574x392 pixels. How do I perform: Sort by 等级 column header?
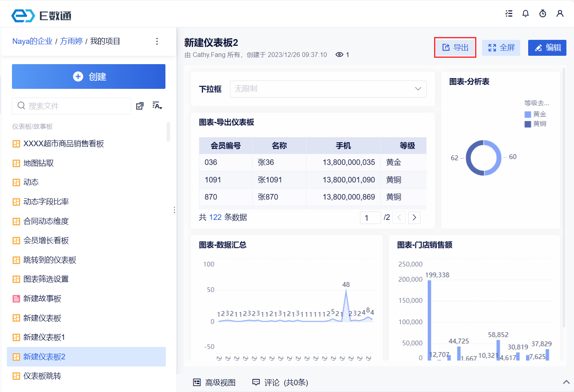403,146
